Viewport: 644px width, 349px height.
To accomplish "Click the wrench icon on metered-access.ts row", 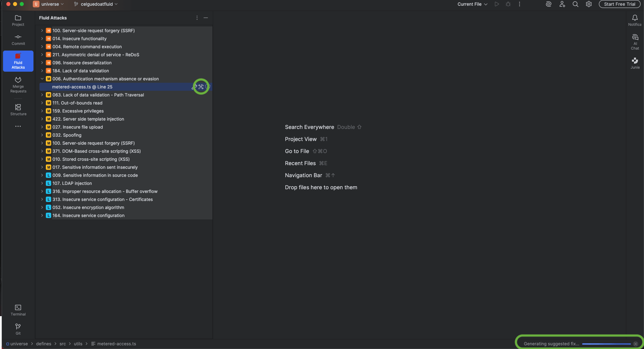I will [x=194, y=87].
